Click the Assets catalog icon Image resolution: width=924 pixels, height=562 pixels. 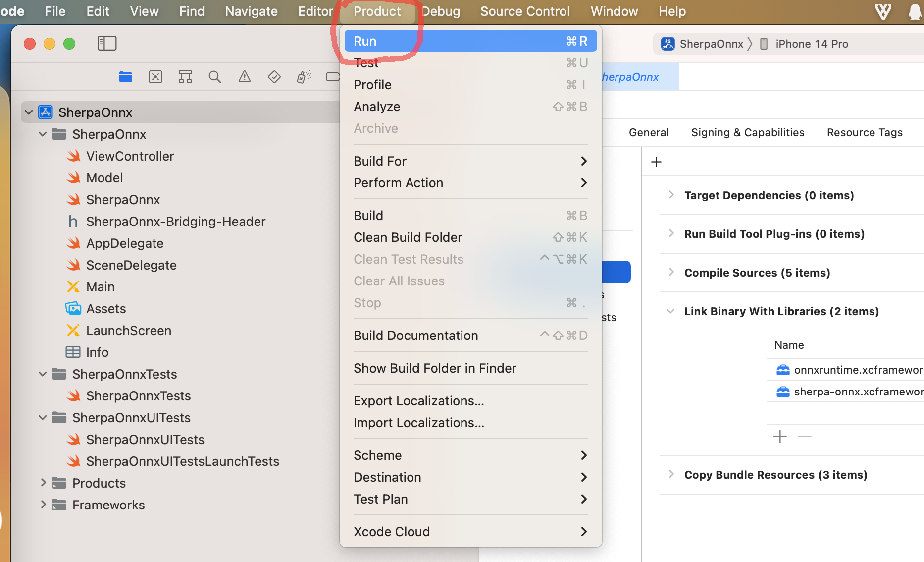(x=73, y=309)
